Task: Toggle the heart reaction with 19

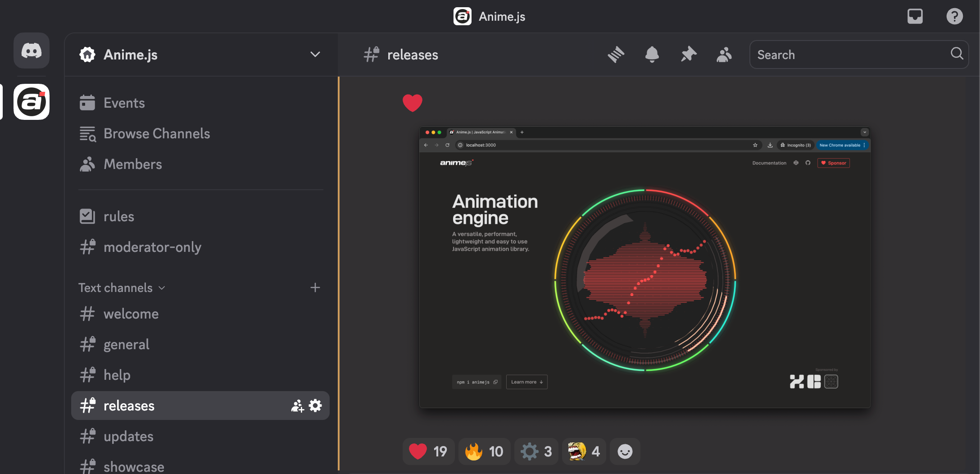Action: (428, 451)
